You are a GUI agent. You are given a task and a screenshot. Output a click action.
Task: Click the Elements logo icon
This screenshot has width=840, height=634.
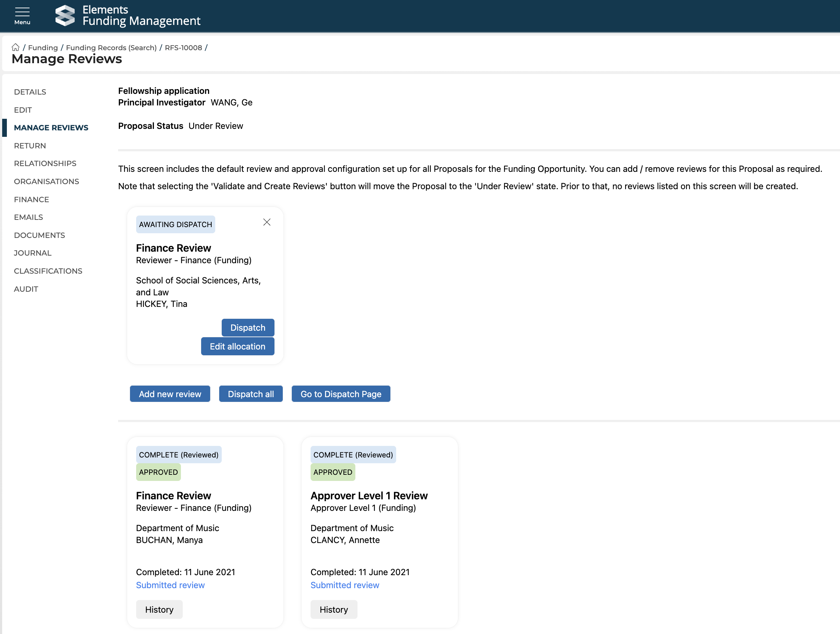[x=65, y=16]
